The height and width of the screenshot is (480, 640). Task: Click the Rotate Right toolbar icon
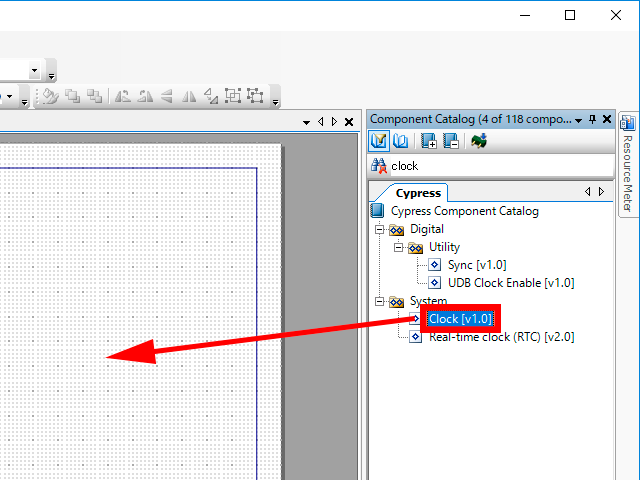145,96
